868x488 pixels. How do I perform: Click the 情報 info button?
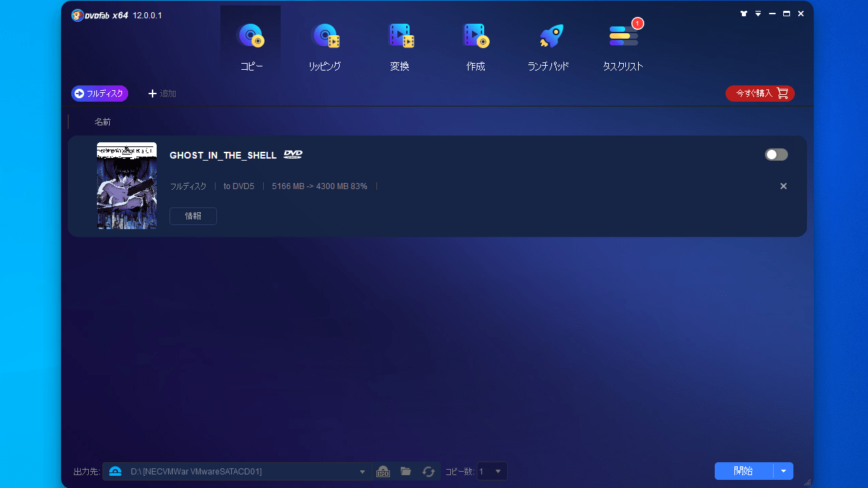(x=193, y=216)
